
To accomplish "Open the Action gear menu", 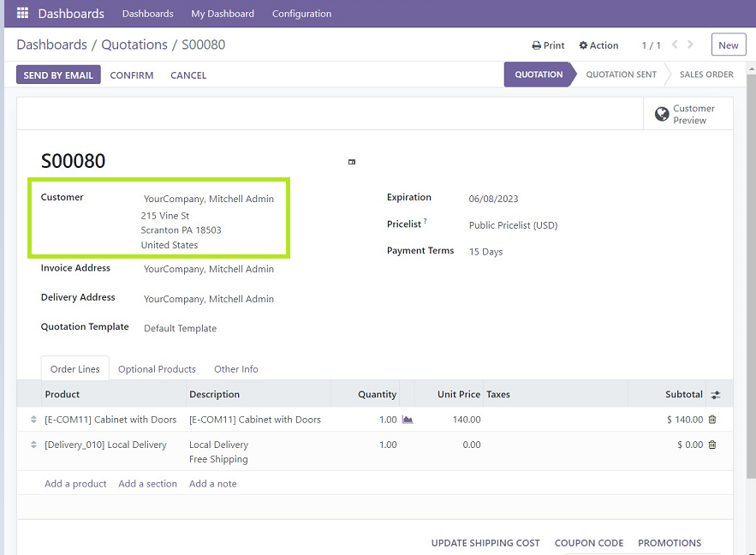I will tap(598, 45).
